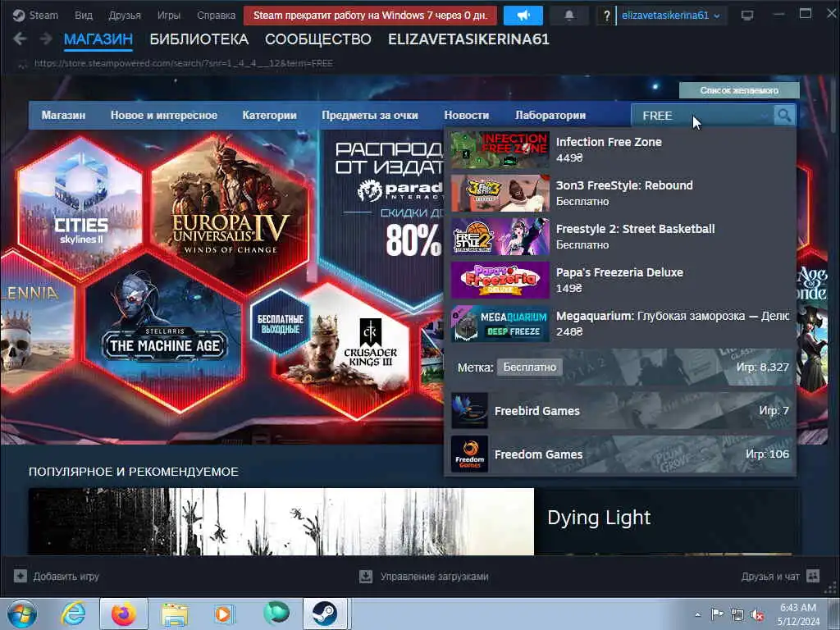Open Категории store dropdown
The image size is (840, 630).
click(269, 115)
